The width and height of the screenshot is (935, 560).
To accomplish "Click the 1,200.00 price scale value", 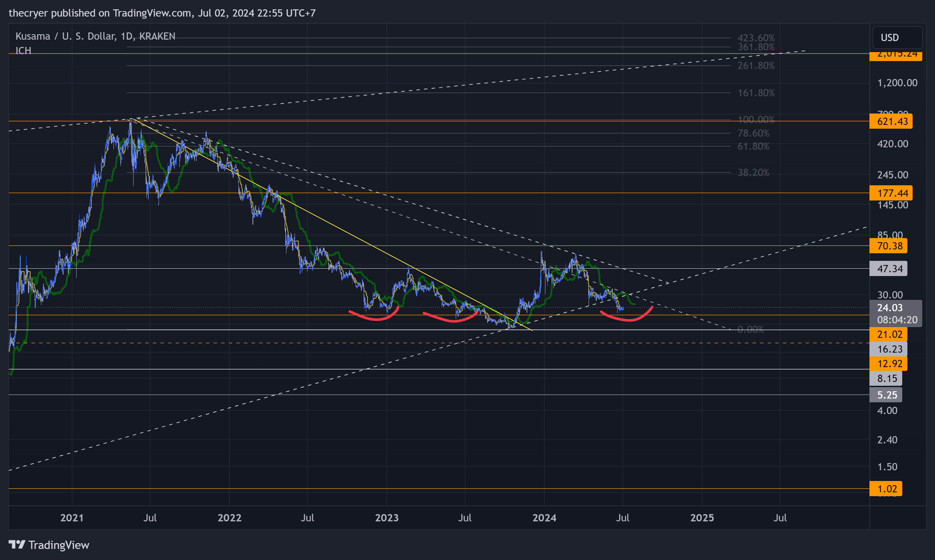I will tap(897, 83).
